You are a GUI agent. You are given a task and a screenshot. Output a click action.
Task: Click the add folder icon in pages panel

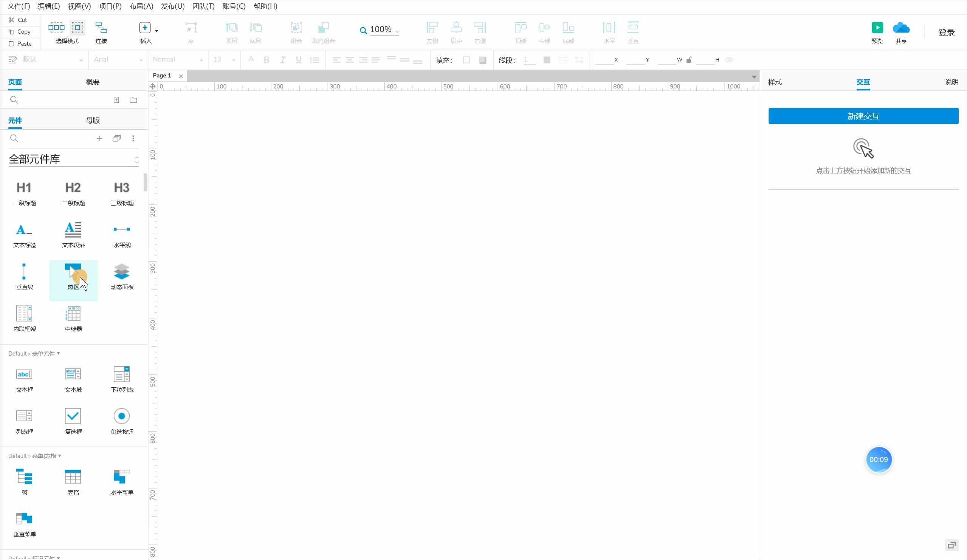133,100
